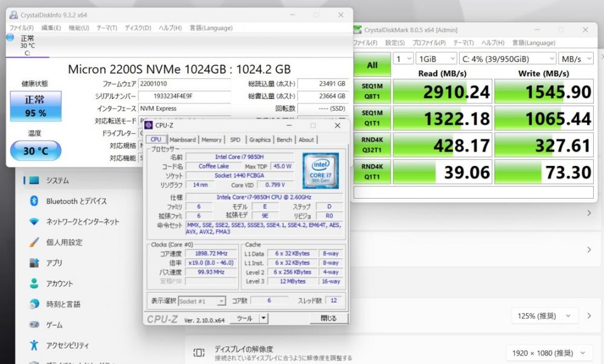Open the 1GiB test size dropdown
This screenshot has height=364, width=604.
pos(437,59)
